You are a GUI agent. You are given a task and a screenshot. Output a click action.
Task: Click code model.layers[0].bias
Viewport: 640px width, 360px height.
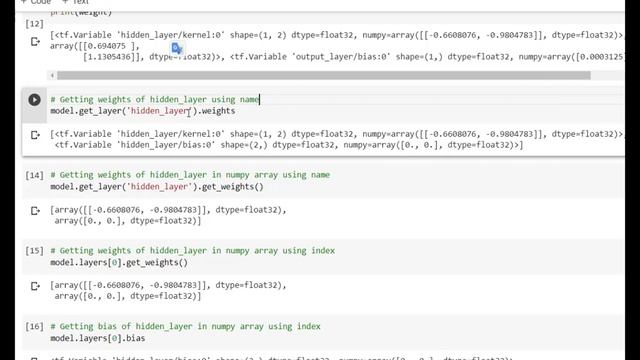(98, 338)
